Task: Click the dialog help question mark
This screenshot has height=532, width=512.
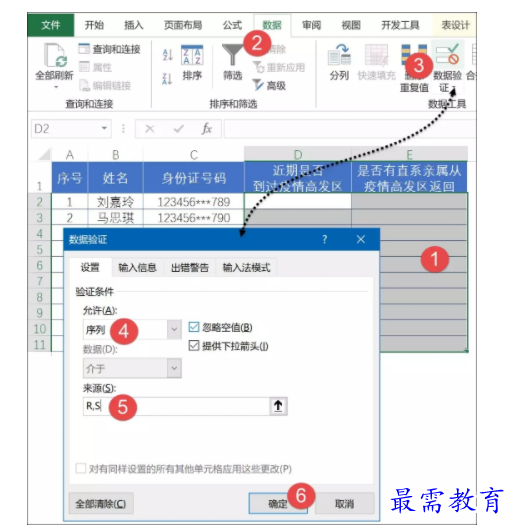Action: [325, 240]
